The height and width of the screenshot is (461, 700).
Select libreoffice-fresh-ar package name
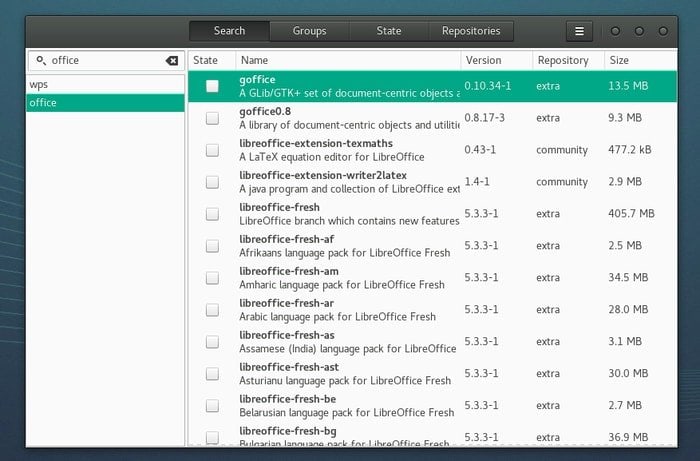pyautogui.click(x=287, y=303)
